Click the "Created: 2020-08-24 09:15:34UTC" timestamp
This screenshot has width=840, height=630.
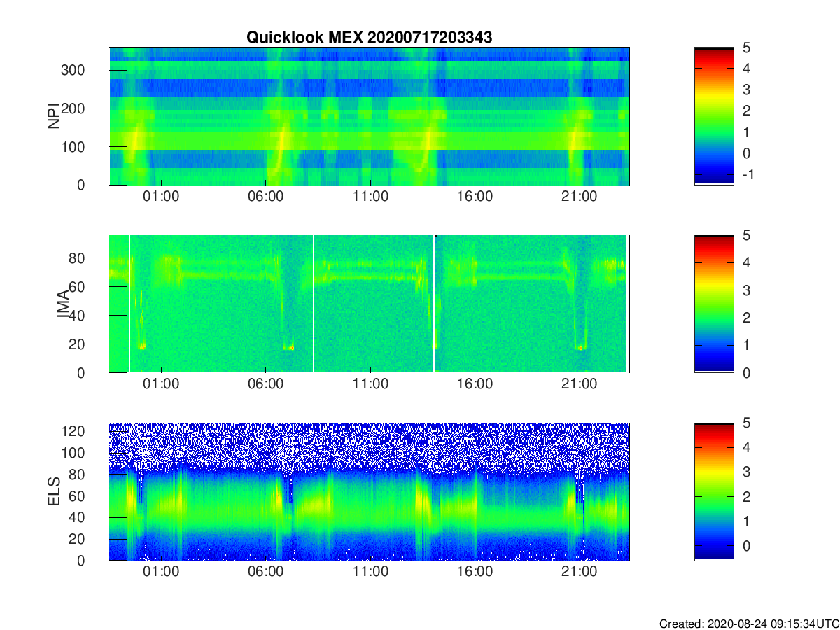[x=748, y=624]
